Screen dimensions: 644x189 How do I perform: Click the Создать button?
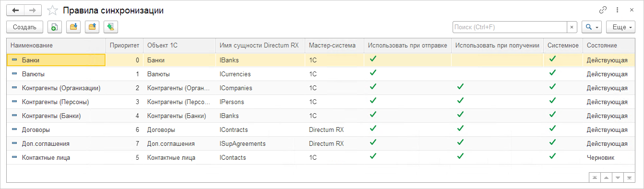pos(25,27)
